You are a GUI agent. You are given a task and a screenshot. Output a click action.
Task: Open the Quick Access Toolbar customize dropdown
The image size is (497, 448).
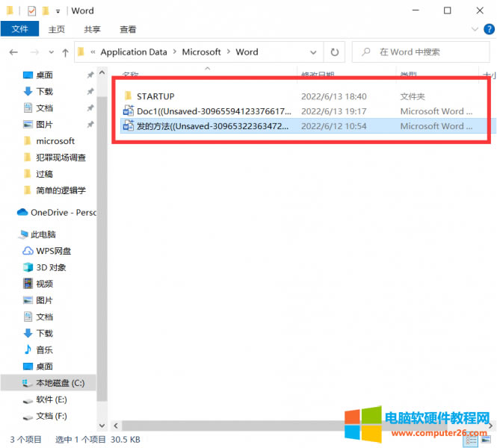pyautogui.click(x=58, y=11)
